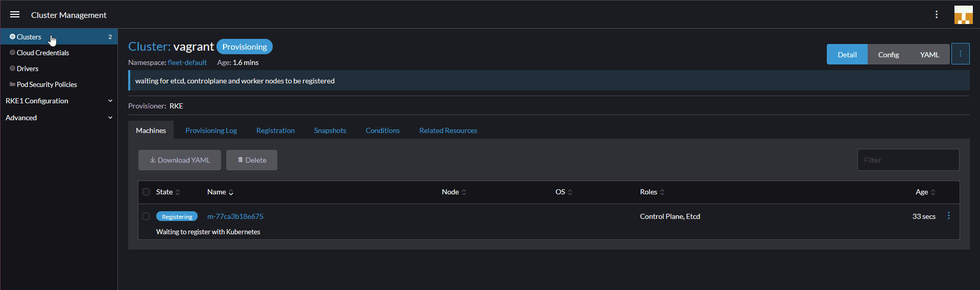Viewport: 980px width, 290px height.
Task: Check the box for machine m-77ca3b18e675
Action: (x=146, y=216)
